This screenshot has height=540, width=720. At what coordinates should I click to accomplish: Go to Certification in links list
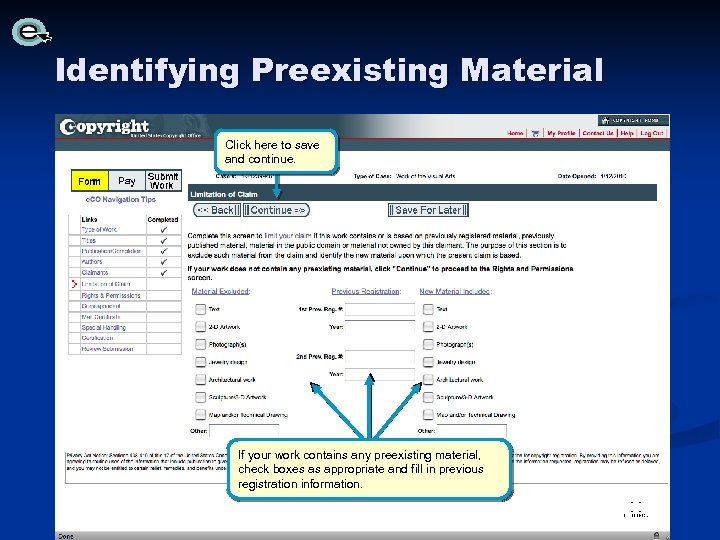pos(97,338)
